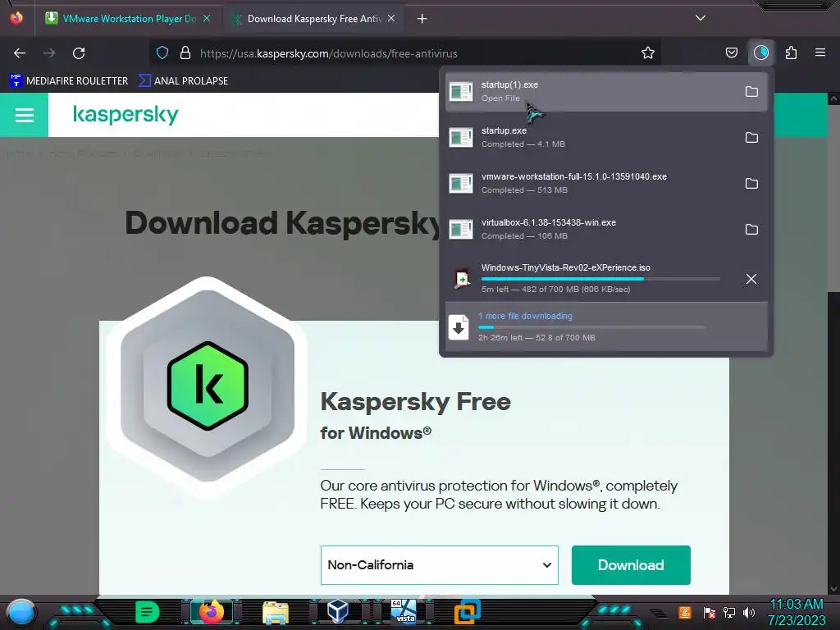This screenshot has width=840, height=630.
Task: Show virtualbox exe in its folder
Action: pos(751,230)
